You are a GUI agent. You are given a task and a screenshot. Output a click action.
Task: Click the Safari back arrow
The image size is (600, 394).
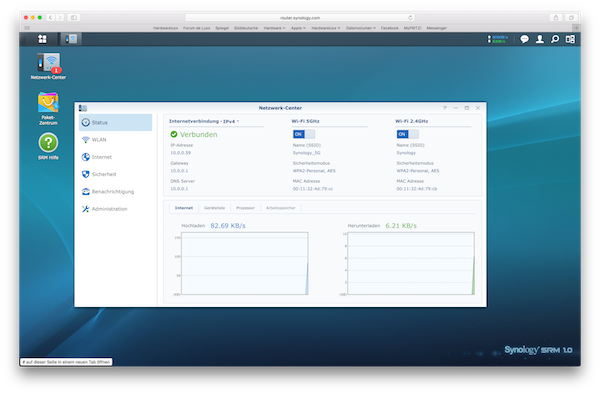[x=50, y=18]
